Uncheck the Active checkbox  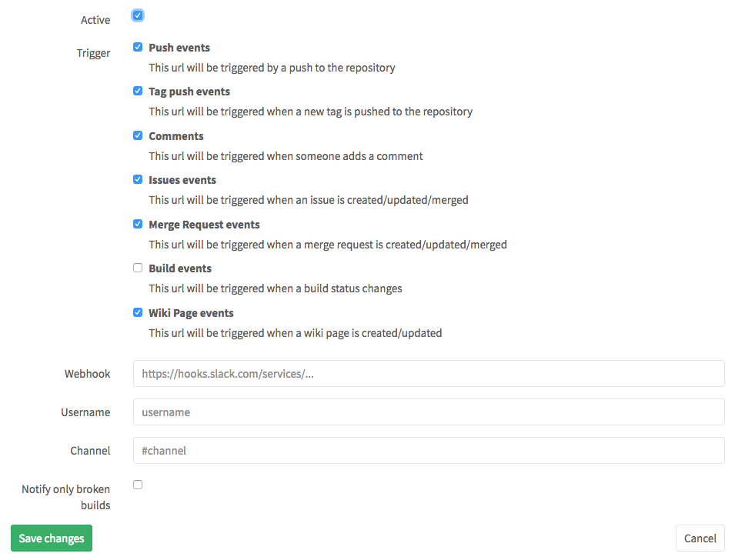(x=138, y=15)
